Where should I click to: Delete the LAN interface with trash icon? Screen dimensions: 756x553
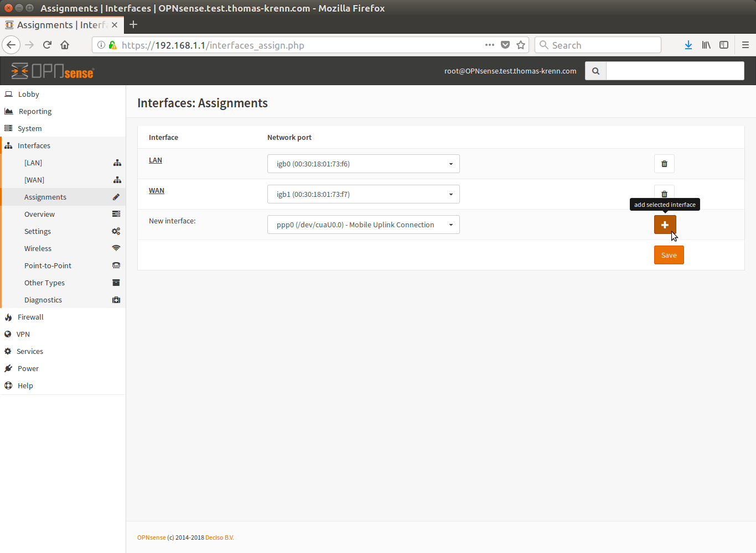click(664, 164)
